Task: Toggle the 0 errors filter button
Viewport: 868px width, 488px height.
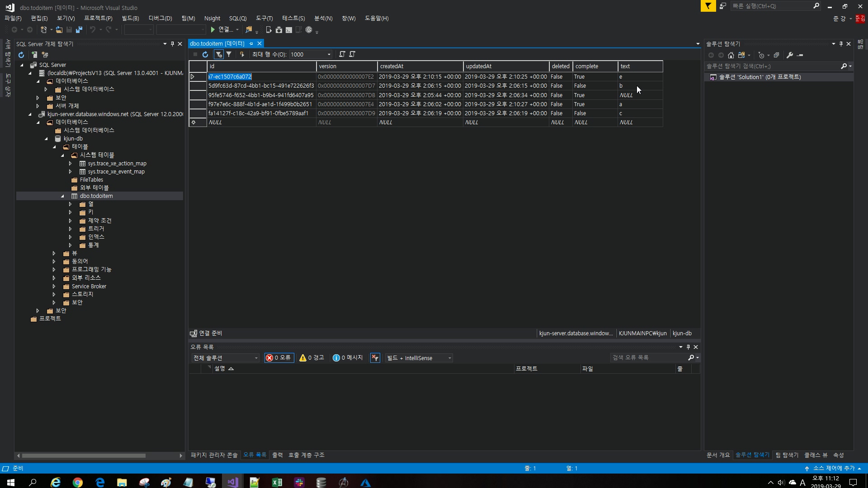Action: click(x=279, y=358)
